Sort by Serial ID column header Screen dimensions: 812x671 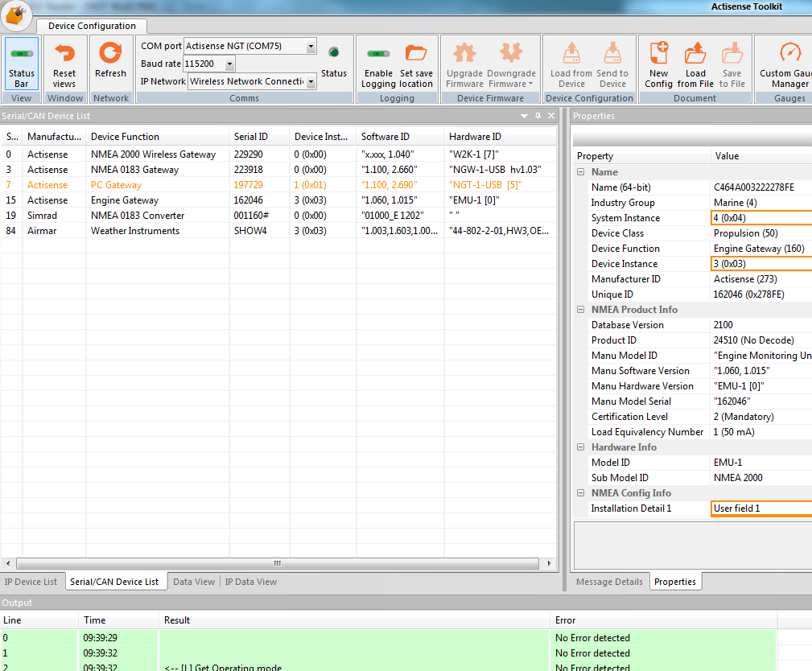pos(259,137)
